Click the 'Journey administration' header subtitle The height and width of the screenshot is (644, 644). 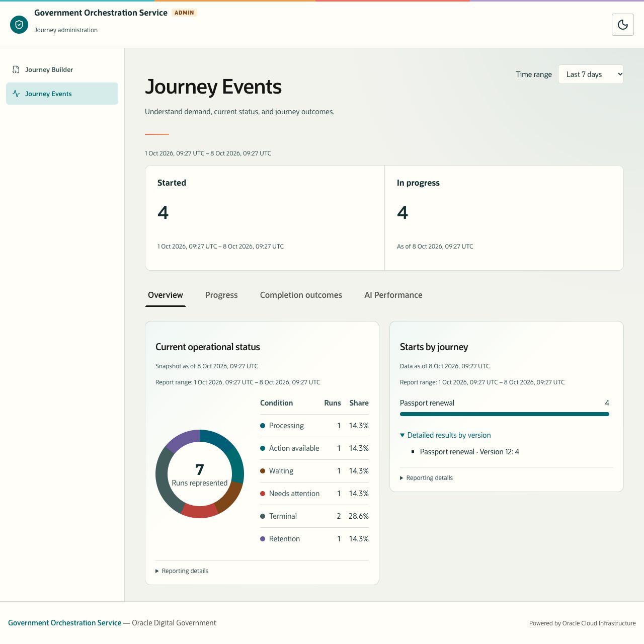66,30
